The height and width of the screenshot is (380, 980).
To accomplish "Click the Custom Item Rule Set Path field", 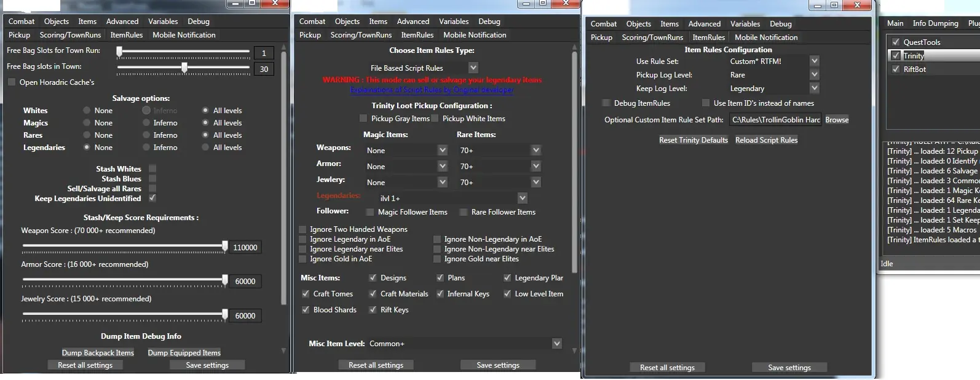I will tap(775, 120).
